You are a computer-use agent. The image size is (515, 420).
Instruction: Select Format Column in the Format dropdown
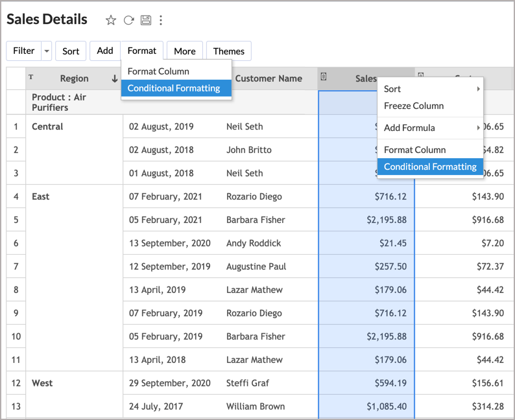click(x=158, y=71)
